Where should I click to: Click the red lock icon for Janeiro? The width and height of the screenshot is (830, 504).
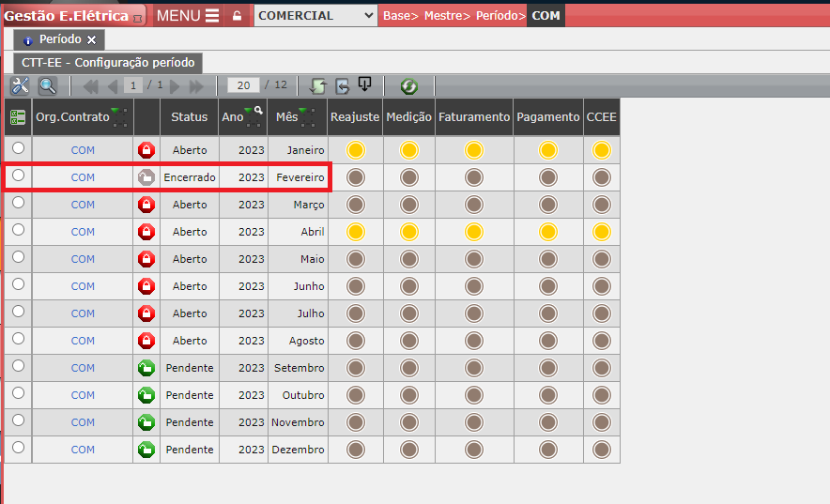click(x=146, y=150)
